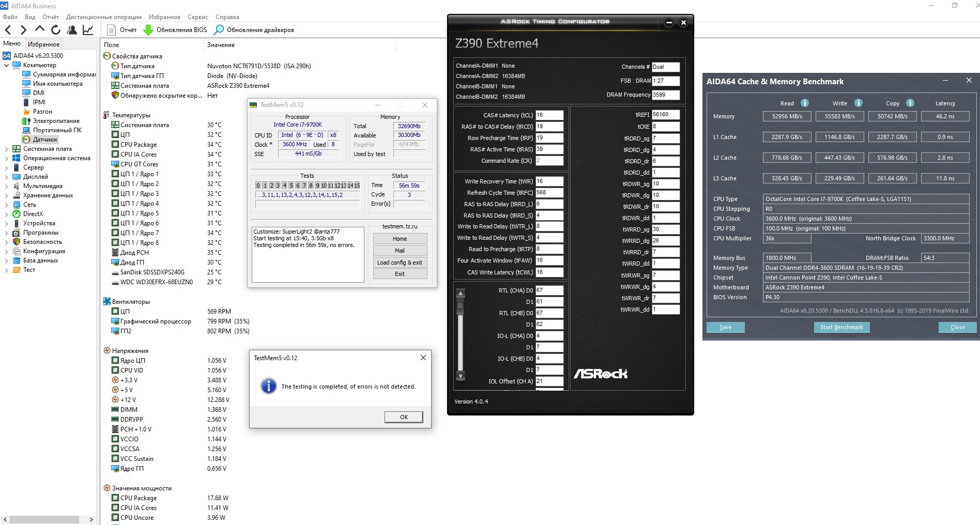Click Start Benchmark in the benchmark window
This screenshot has height=525, width=980.
click(841, 327)
